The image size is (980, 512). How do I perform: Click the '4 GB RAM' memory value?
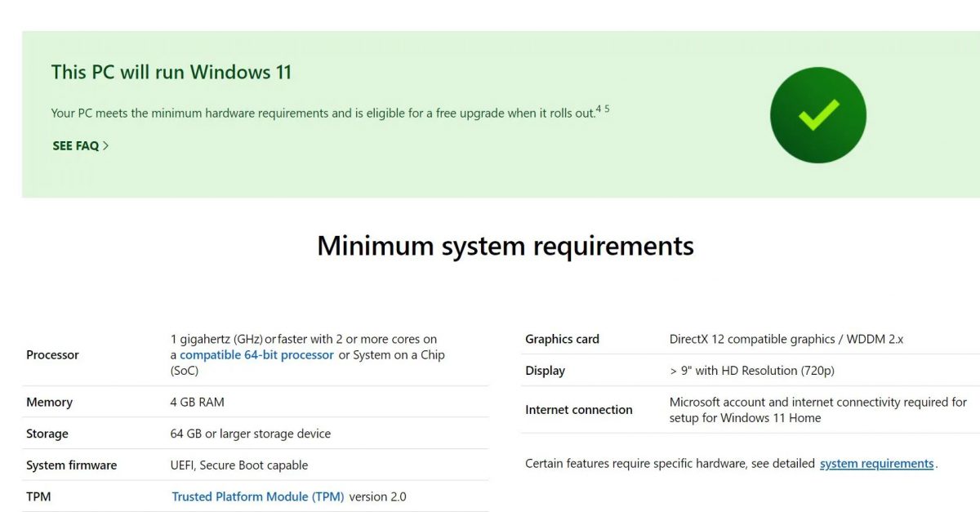point(197,403)
